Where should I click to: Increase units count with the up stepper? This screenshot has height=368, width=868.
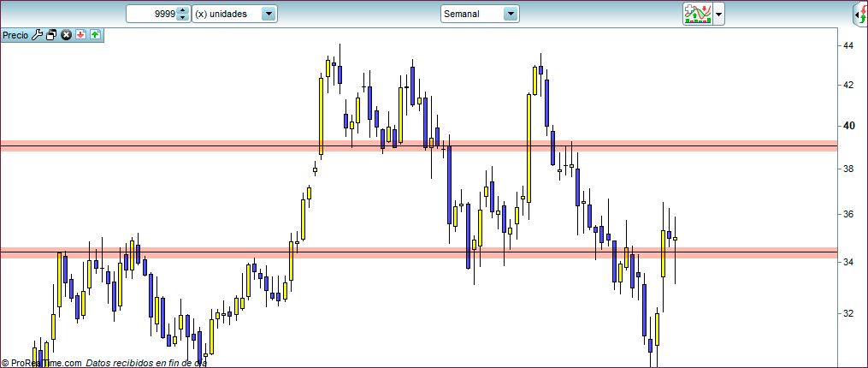coord(181,10)
